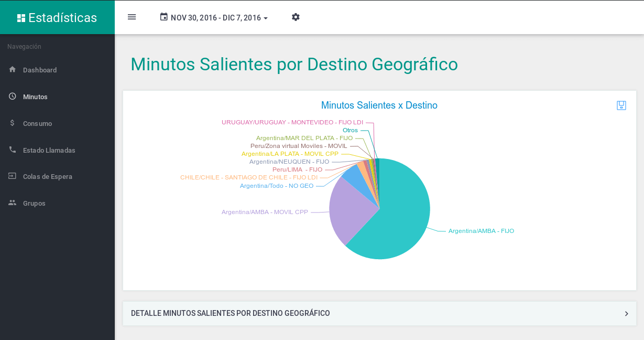Viewport: 644px width, 340px height.
Task: Click the Argentina/AMBA - MOVIL CPP chart label
Action: [265, 212]
